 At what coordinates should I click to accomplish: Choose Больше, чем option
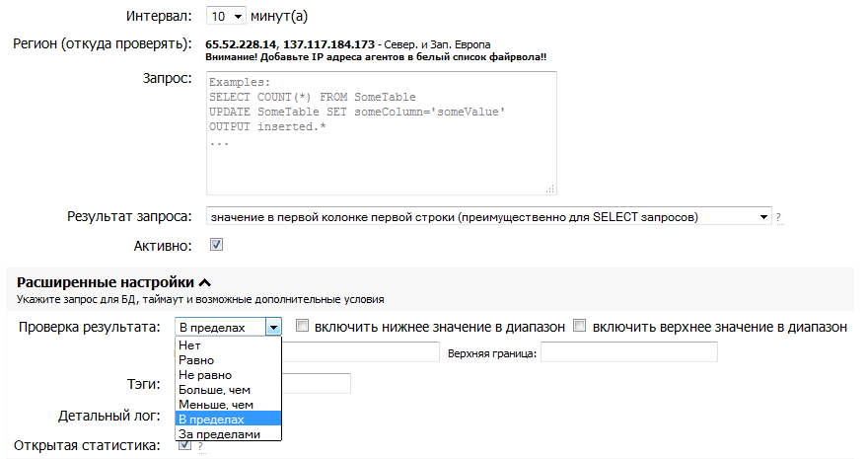coord(228,390)
